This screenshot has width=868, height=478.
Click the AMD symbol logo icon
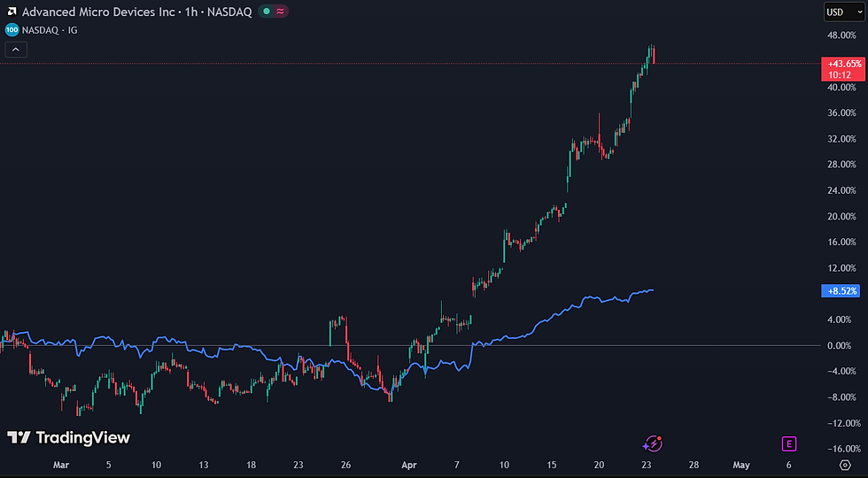(11, 12)
